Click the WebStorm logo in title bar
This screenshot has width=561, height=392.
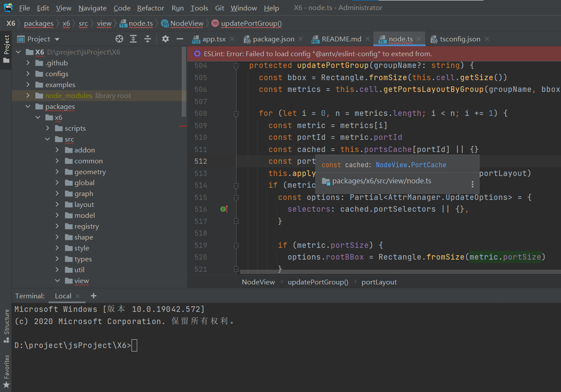coord(8,7)
